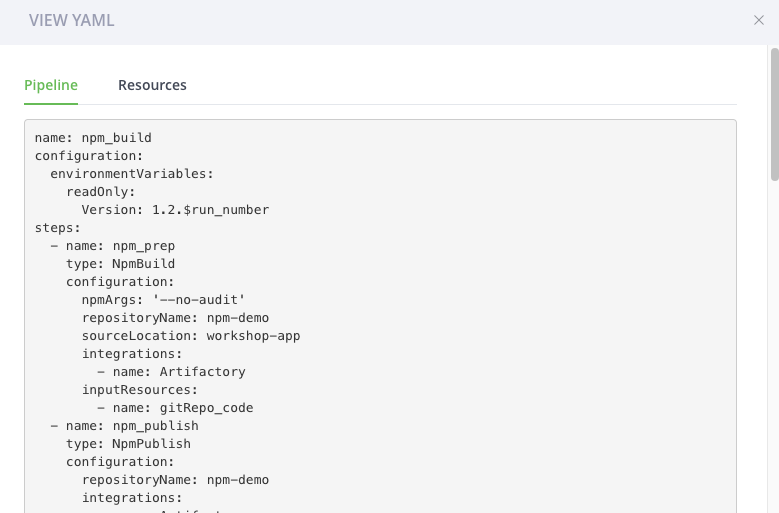Click the environmentVariables line in YAML
Image resolution: width=779 pixels, height=513 pixels.
pos(132,174)
